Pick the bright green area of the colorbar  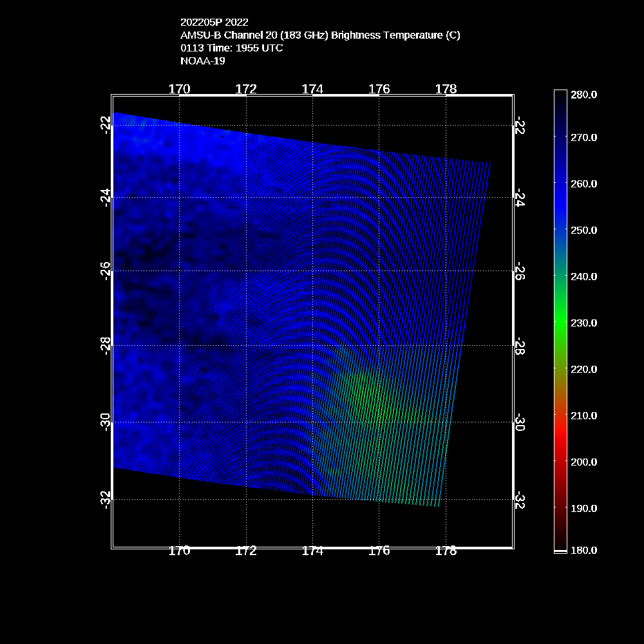point(560,319)
